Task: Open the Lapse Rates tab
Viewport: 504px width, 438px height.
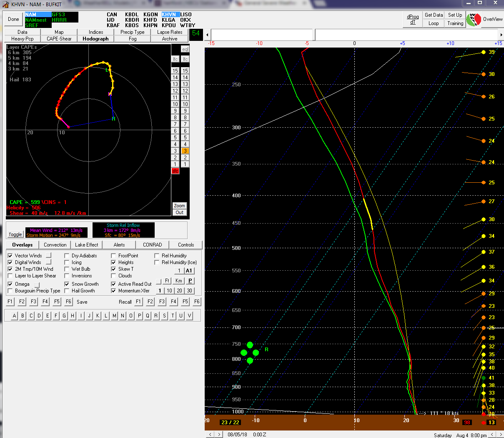Action: click(170, 32)
